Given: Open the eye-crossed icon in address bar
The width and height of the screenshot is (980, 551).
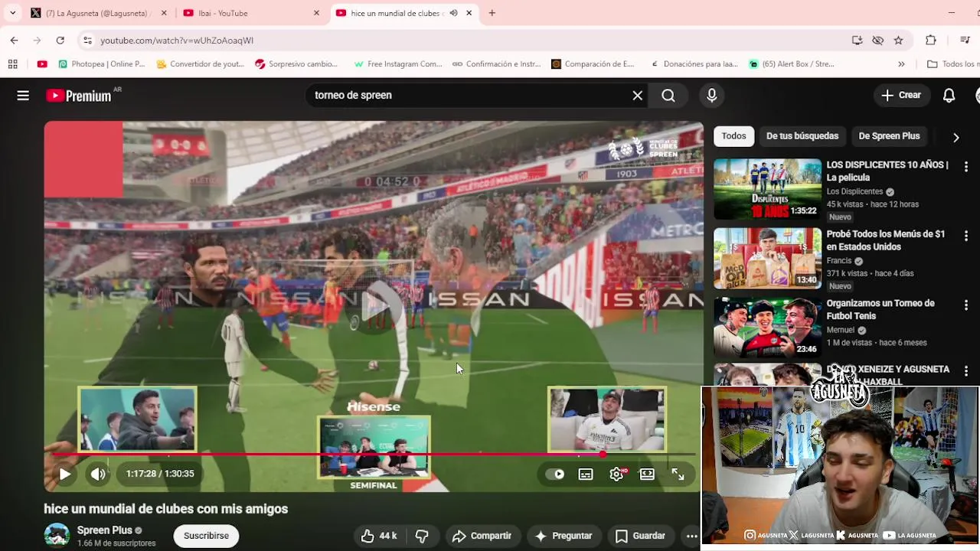Looking at the screenshot, I should (878, 41).
